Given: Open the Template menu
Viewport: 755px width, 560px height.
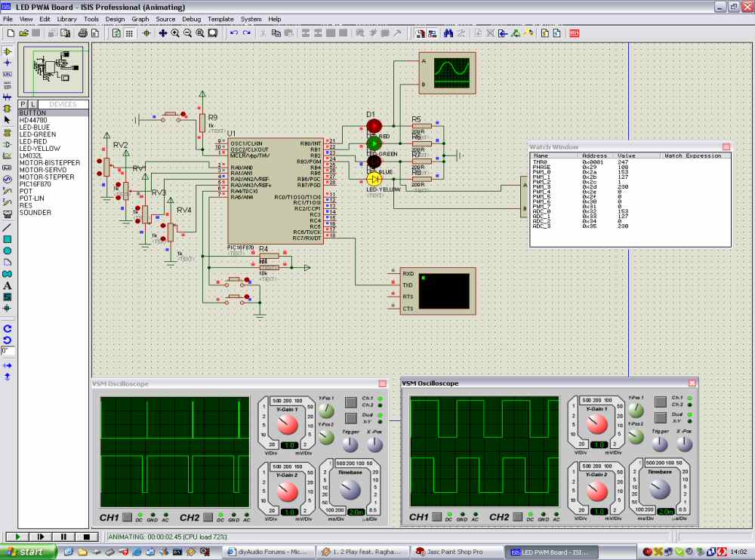Looking at the screenshot, I should coord(220,20).
